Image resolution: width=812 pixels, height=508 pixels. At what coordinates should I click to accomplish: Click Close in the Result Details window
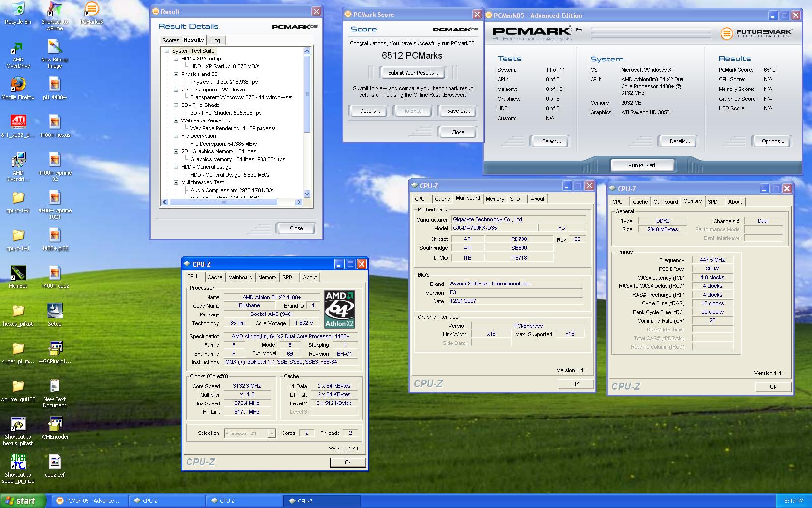point(296,228)
